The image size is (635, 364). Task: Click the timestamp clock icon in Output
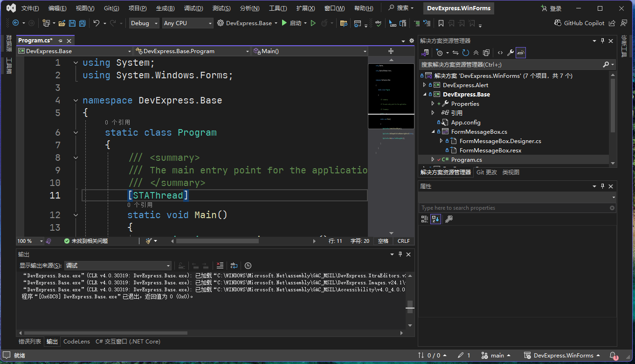[x=248, y=266]
